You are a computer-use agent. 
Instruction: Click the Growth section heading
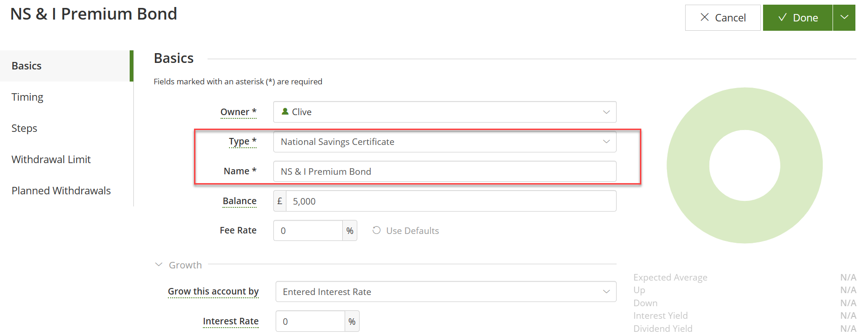coord(185,265)
